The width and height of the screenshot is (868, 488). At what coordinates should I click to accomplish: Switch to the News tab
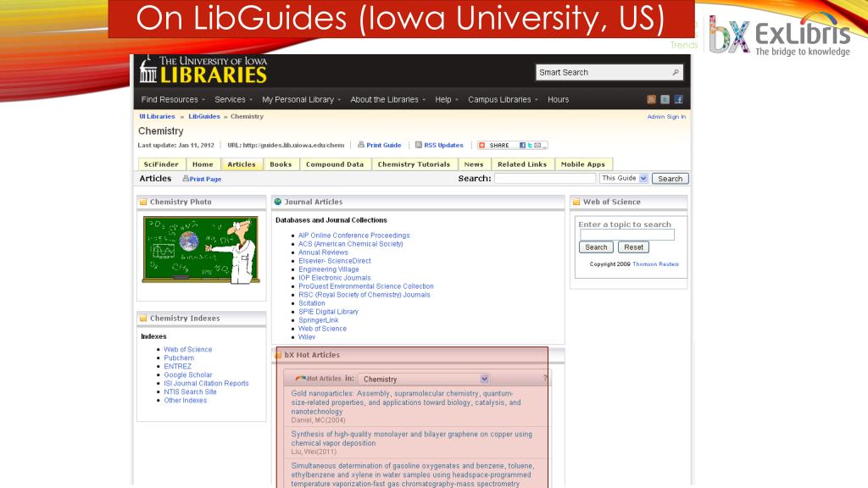(474, 164)
